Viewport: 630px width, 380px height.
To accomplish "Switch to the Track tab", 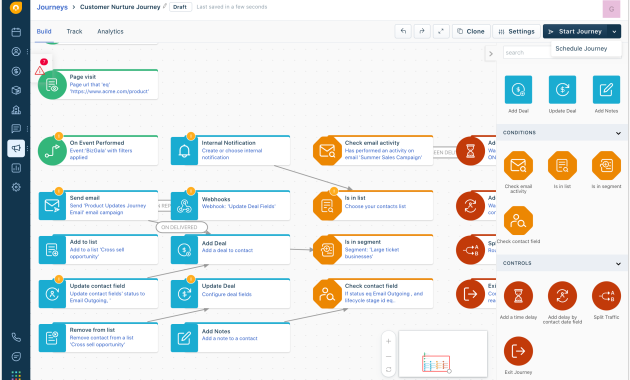I will tap(74, 31).
